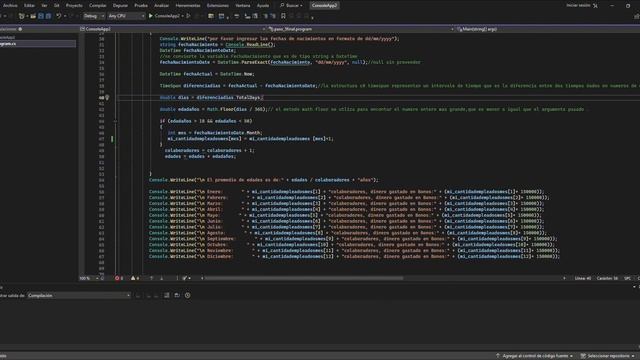Open the Main(string[] args) member dropdown
The height and width of the screenshot is (360, 640).
coord(548,29)
